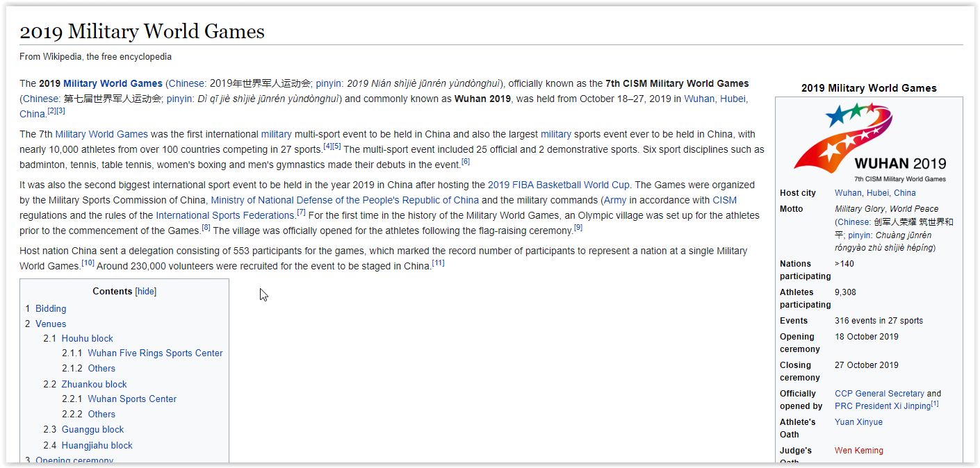
Task: Click the pinyin link in the infobox Motto row
Action: coord(859,235)
